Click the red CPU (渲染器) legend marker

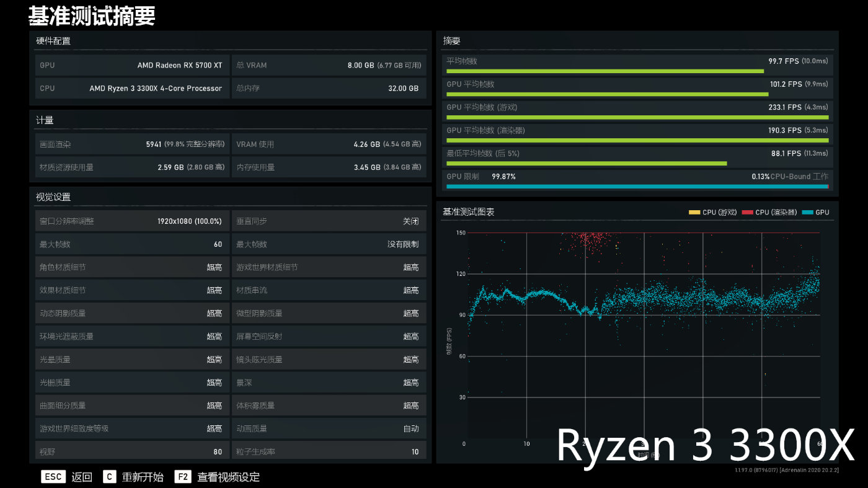747,213
